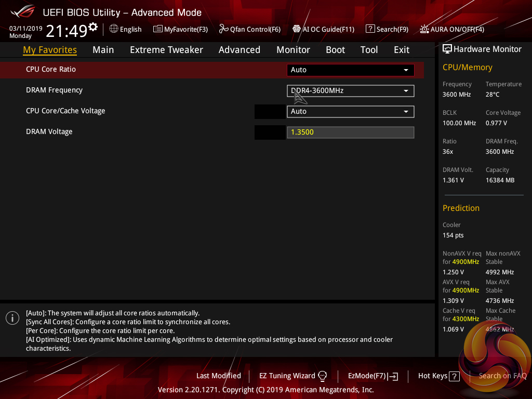Select the CPU Core Ratio label
532x399 pixels.
pyautogui.click(x=51, y=69)
